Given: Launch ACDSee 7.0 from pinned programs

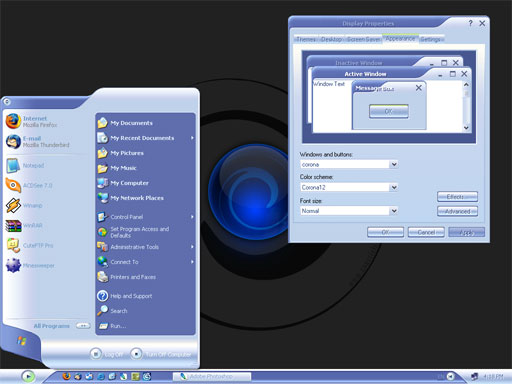Looking at the screenshot, I should click(x=29, y=186).
